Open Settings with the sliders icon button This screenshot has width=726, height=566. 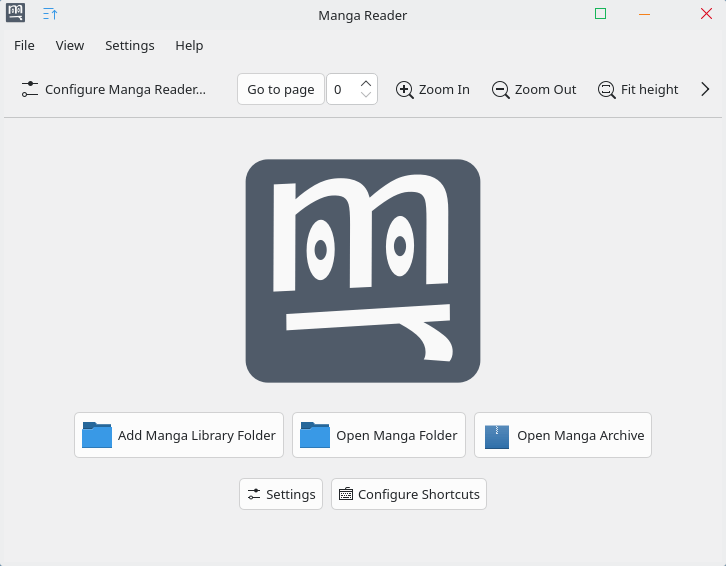[281, 494]
